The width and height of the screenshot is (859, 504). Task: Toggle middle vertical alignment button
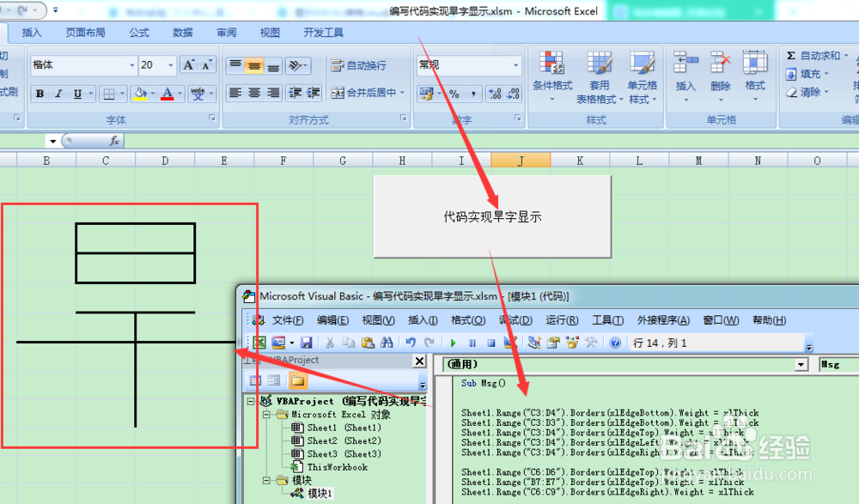(254, 66)
